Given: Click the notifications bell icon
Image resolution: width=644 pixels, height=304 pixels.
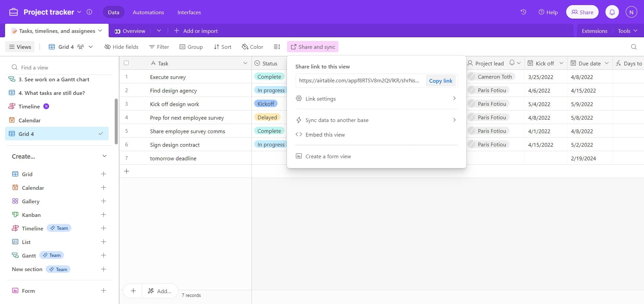Looking at the screenshot, I should tap(612, 12).
